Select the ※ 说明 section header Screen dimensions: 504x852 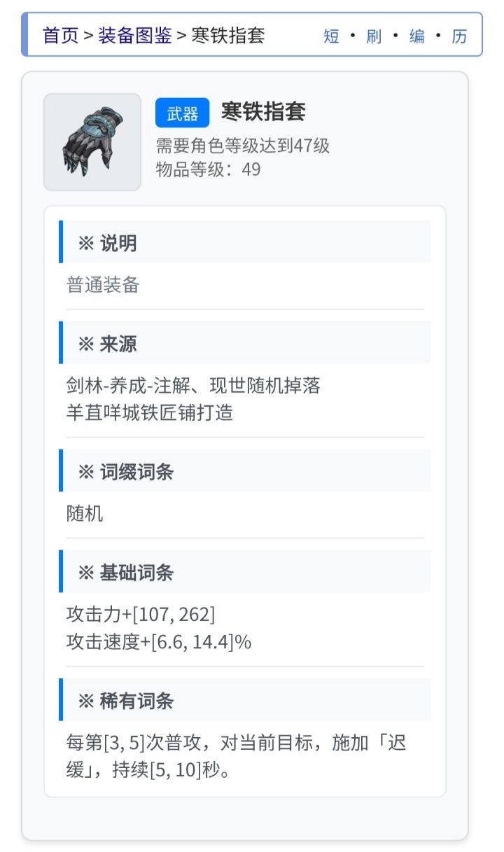click(x=107, y=243)
